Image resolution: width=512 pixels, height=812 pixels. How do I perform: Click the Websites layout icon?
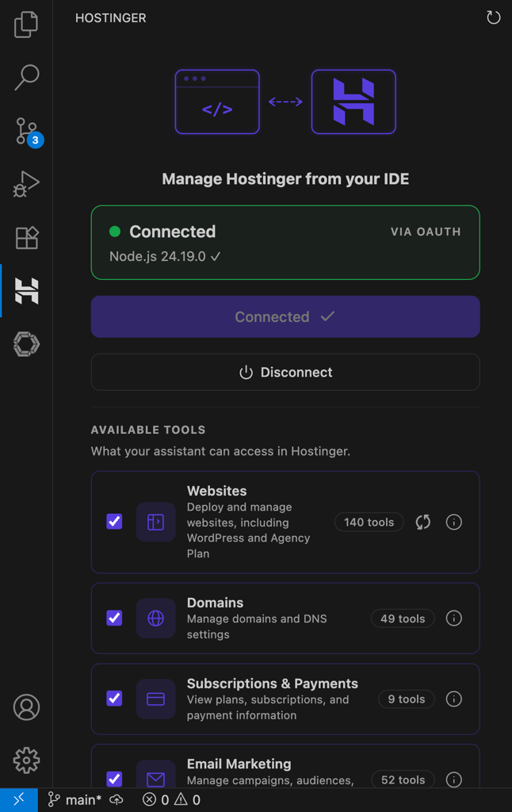156,522
